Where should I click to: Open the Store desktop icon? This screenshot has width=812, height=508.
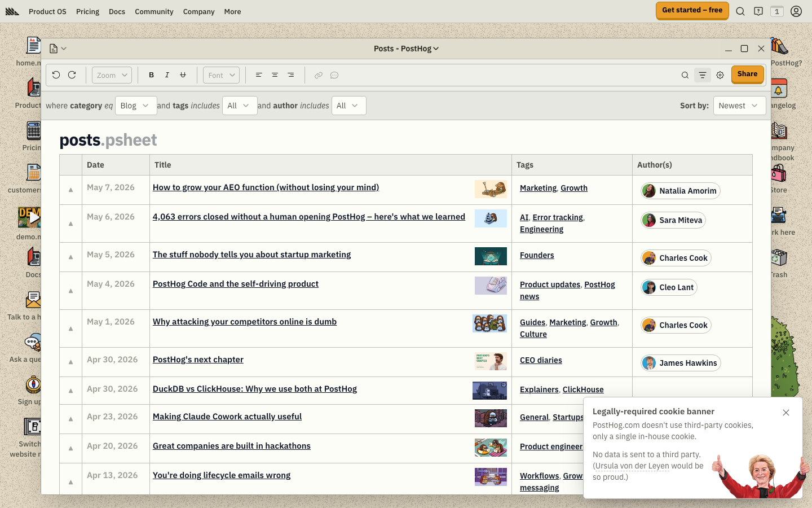(779, 179)
